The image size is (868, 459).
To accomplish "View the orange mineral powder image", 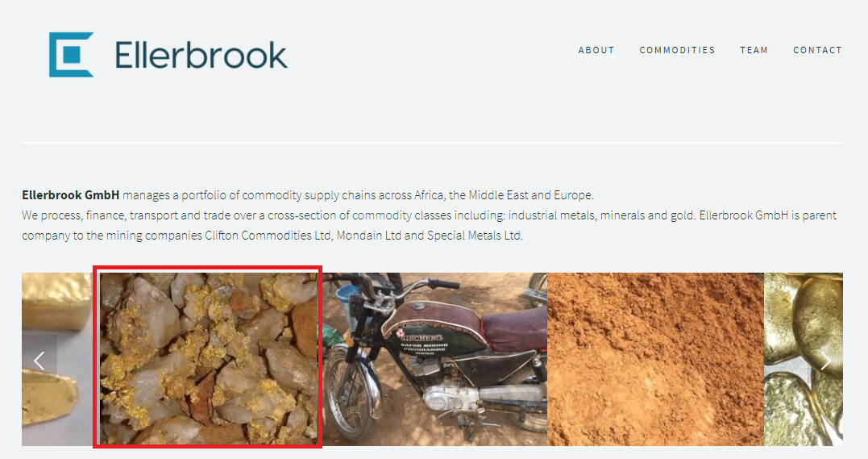I will pos(655,359).
